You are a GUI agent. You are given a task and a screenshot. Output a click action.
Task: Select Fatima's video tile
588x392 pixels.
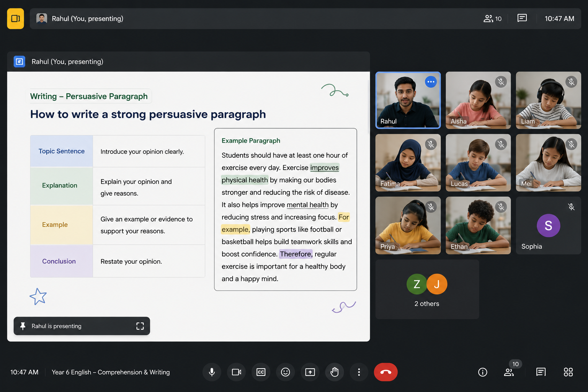coord(408,163)
